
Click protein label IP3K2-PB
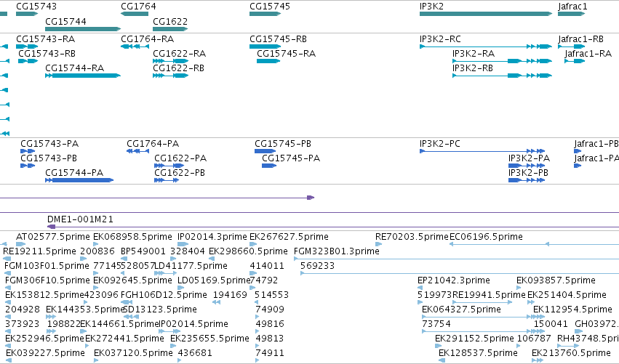(x=528, y=173)
